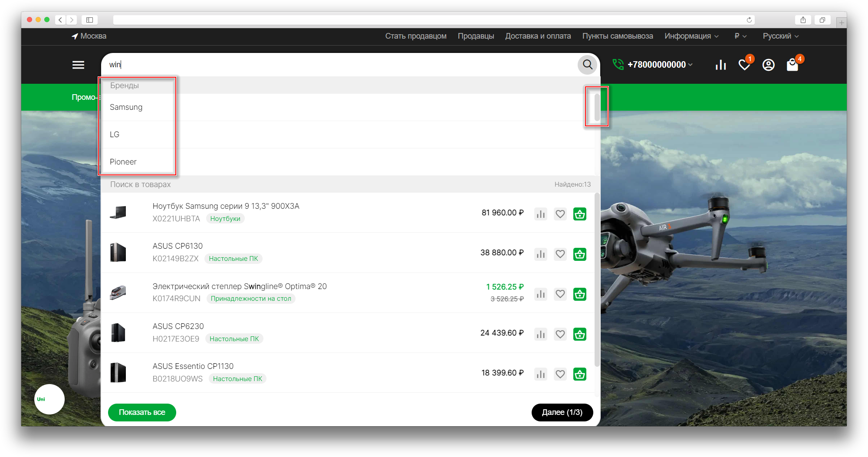
Task: Click the Показать все button
Action: (x=142, y=412)
